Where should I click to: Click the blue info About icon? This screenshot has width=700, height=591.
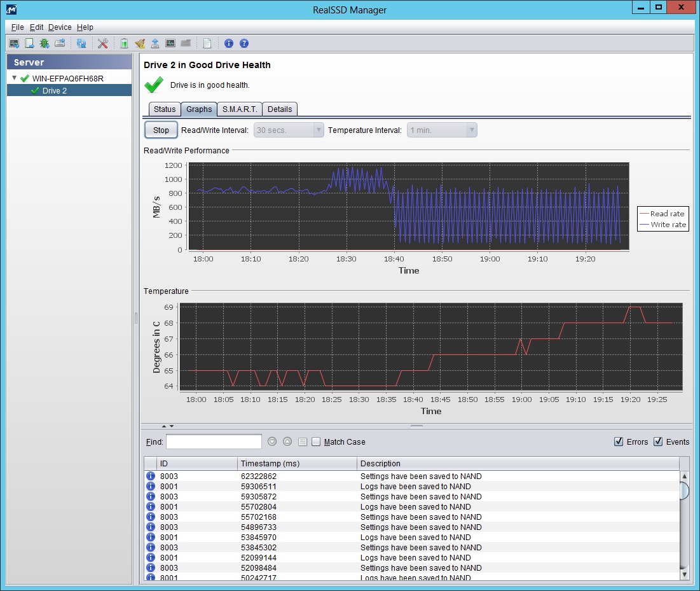[229, 43]
